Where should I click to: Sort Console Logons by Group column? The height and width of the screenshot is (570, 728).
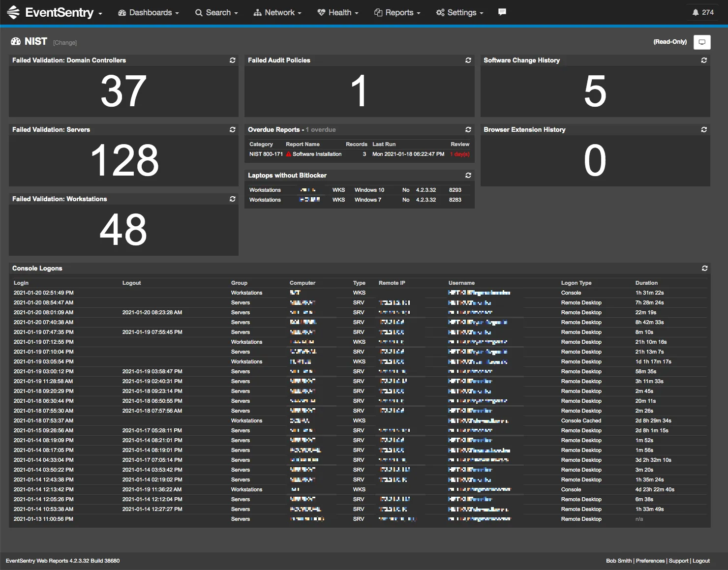[239, 283]
